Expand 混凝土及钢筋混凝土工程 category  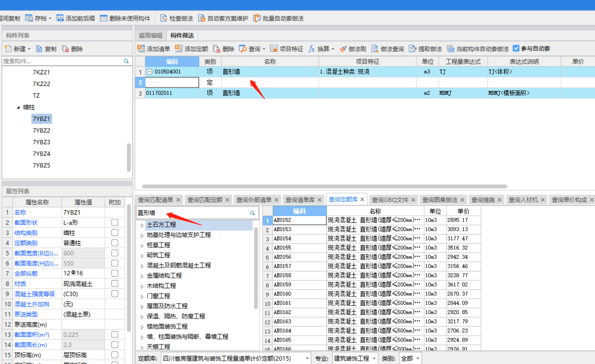coord(142,266)
